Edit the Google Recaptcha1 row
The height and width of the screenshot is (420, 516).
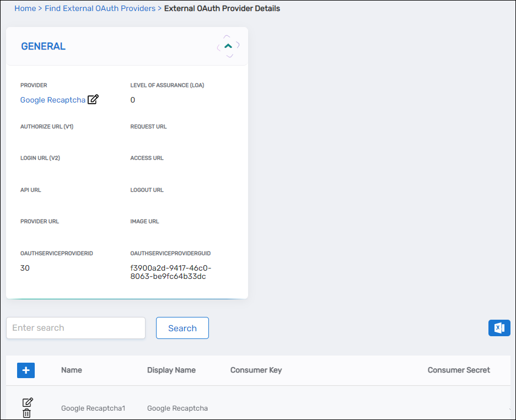click(27, 402)
